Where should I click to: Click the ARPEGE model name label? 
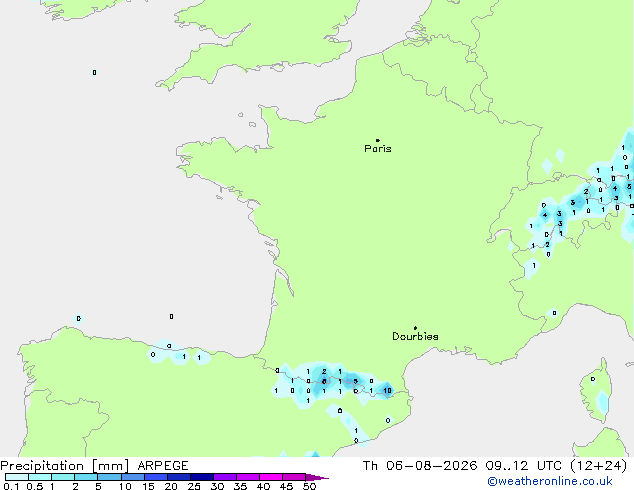tap(163, 466)
